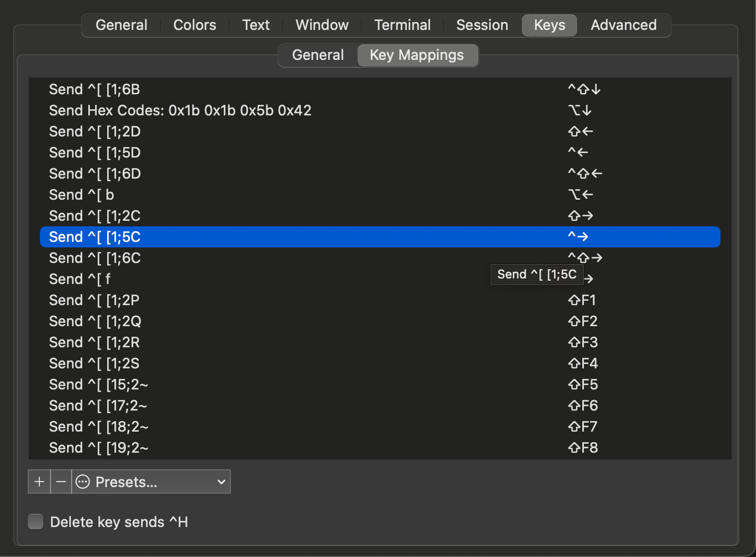Click the plus icon to add mapping
Screen dimensions: 756x557
[x=39, y=482]
